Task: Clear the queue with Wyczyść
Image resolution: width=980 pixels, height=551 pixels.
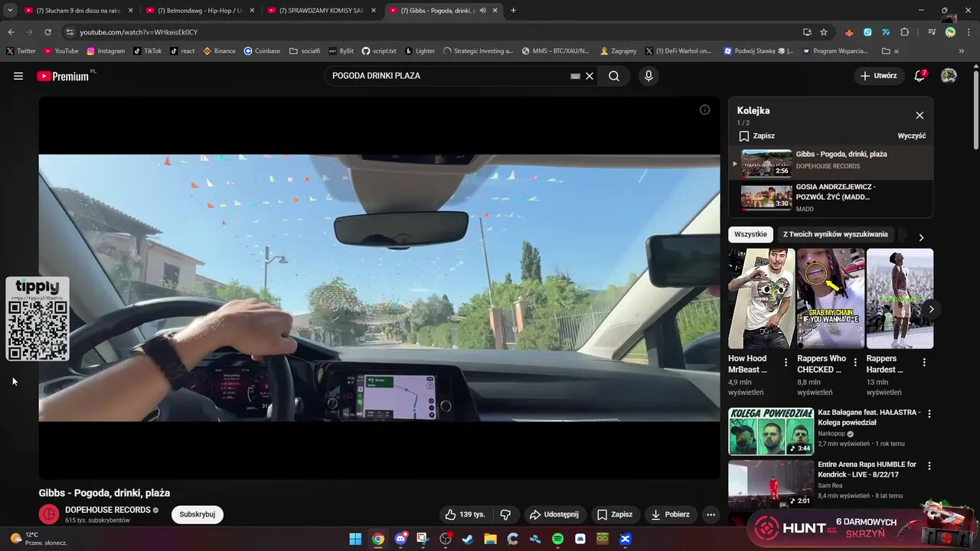Action: [x=911, y=136]
